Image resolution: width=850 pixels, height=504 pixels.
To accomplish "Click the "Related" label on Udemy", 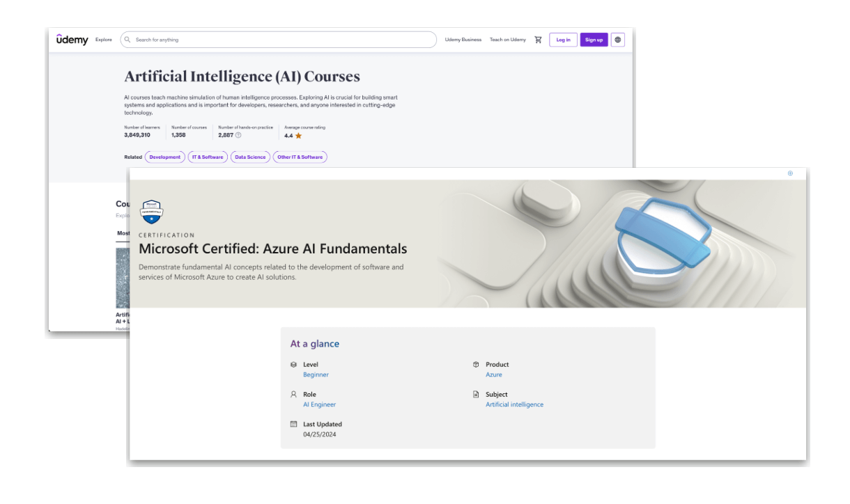I will pos(132,157).
